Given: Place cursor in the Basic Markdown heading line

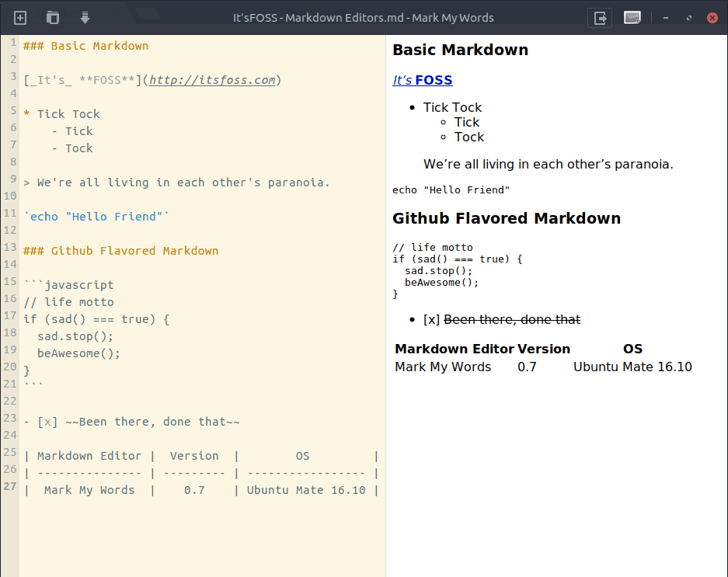Looking at the screenshot, I should tap(86, 46).
